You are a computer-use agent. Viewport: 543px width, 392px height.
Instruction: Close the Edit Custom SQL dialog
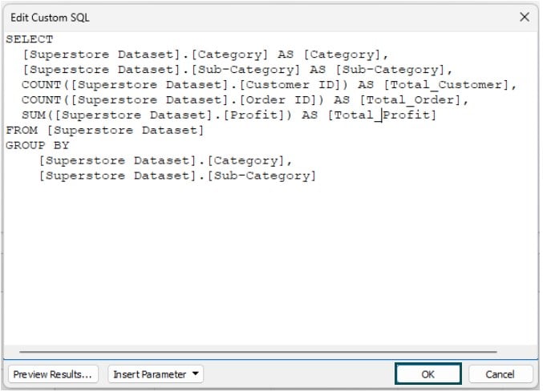tap(525, 17)
